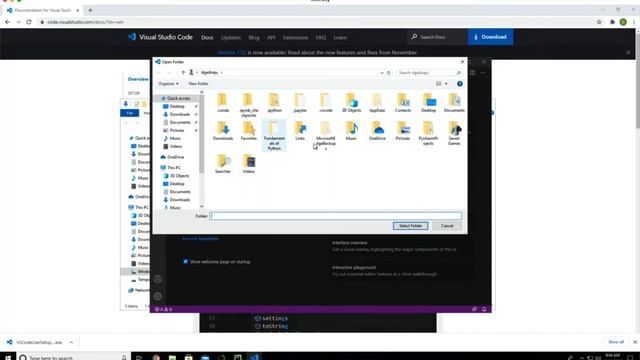Focus the Folder name input field
640x360 pixels.
click(336, 216)
